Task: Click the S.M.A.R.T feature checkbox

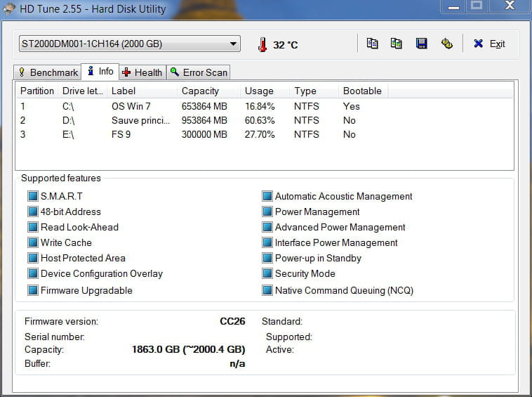Action: pyautogui.click(x=33, y=196)
